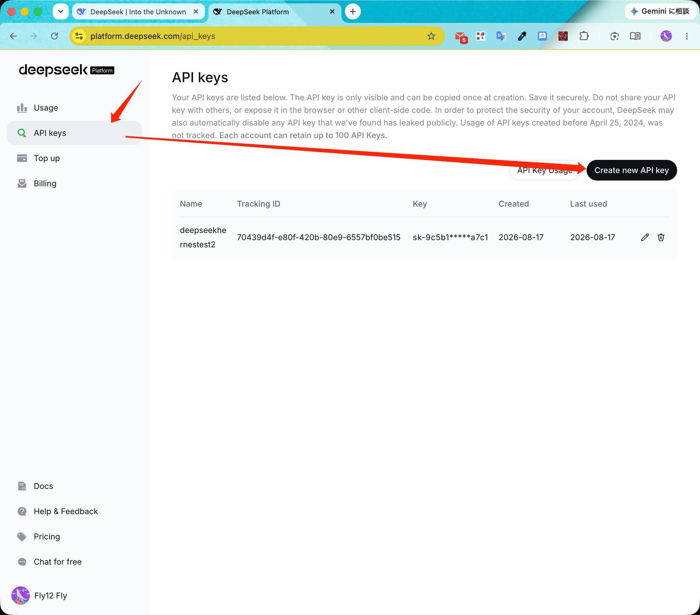Click the Help question mark icon

click(x=22, y=511)
